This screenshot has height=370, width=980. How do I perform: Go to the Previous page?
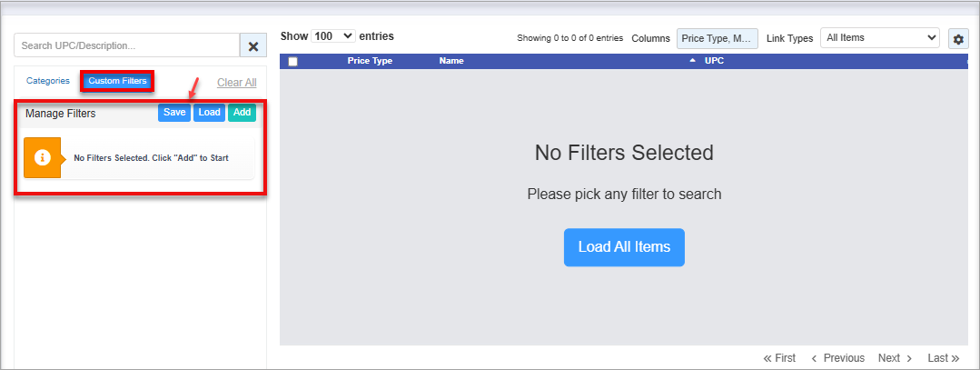pos(837,358)
